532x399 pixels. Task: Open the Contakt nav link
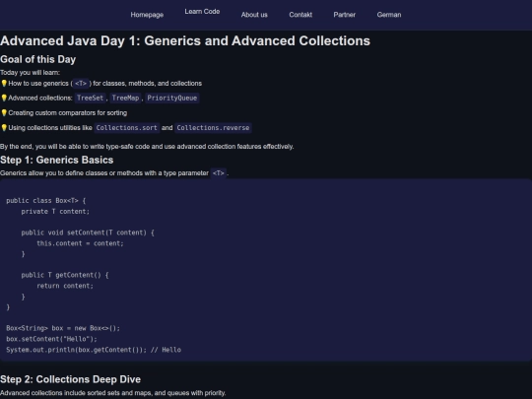pos(300,15)
